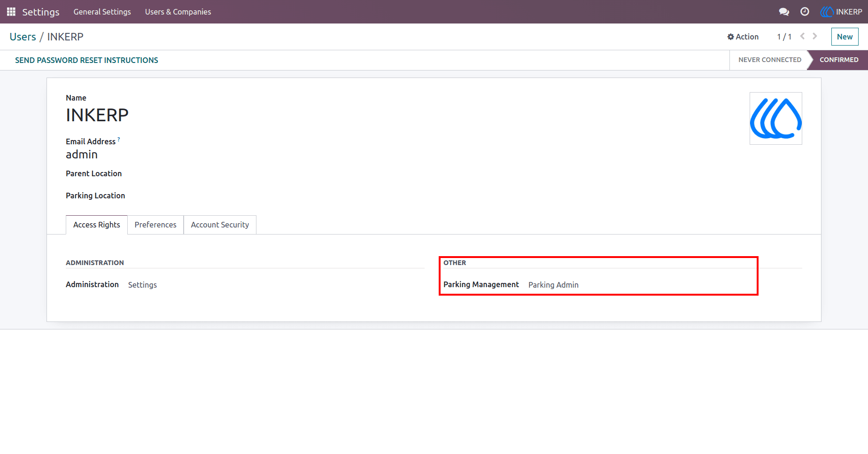
Task: Open the conversations chat icon
Action: [784, 12]
